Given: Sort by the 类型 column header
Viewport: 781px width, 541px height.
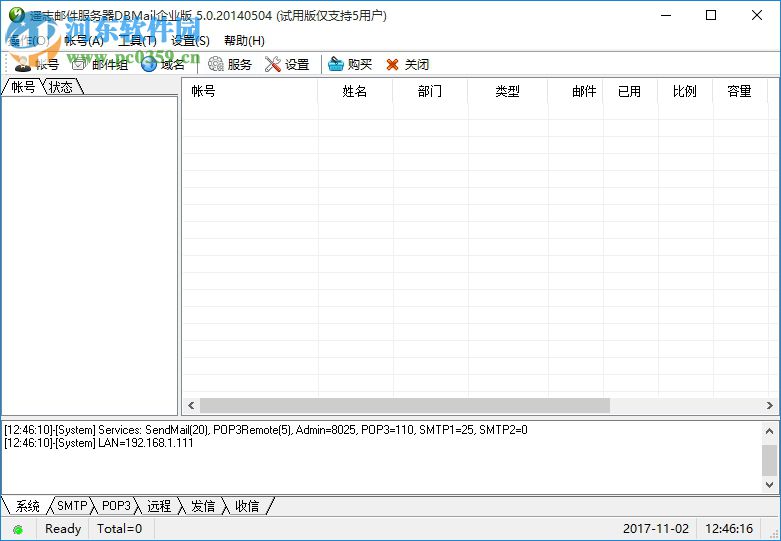Looking at the screenshot, I should 508,91.
